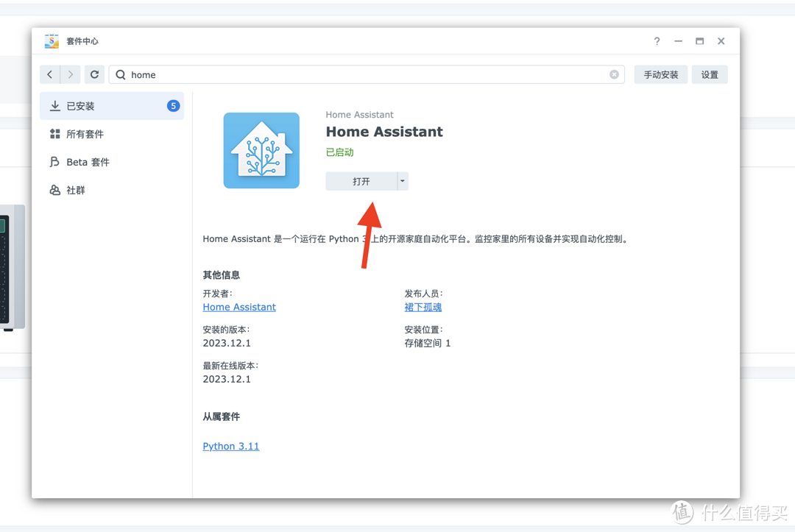Viewport: 795px width, 532px height.
Task: Click the forward navigation arrow
Action: (71, 74)
